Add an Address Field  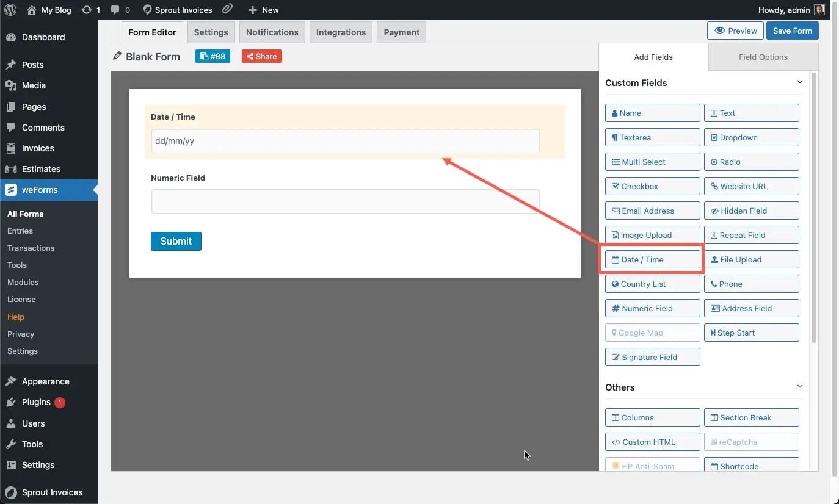pyautogui.click(x=751, y=308)
